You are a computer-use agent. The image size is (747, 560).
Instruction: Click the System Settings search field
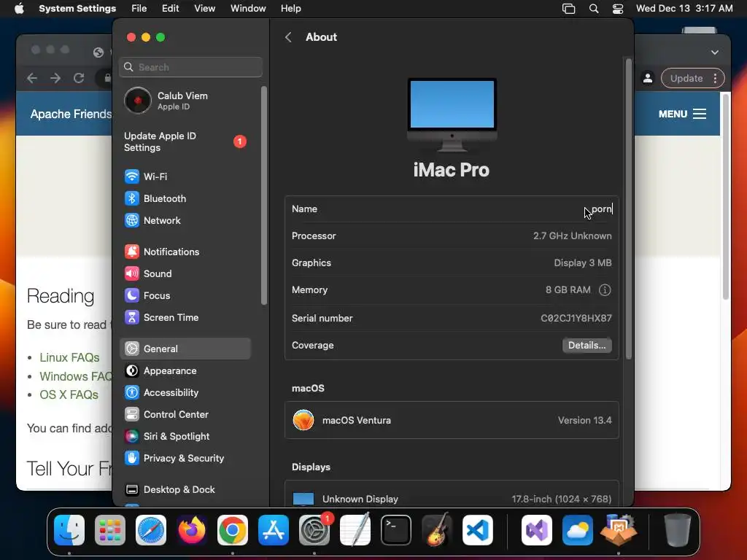[190, 67]
